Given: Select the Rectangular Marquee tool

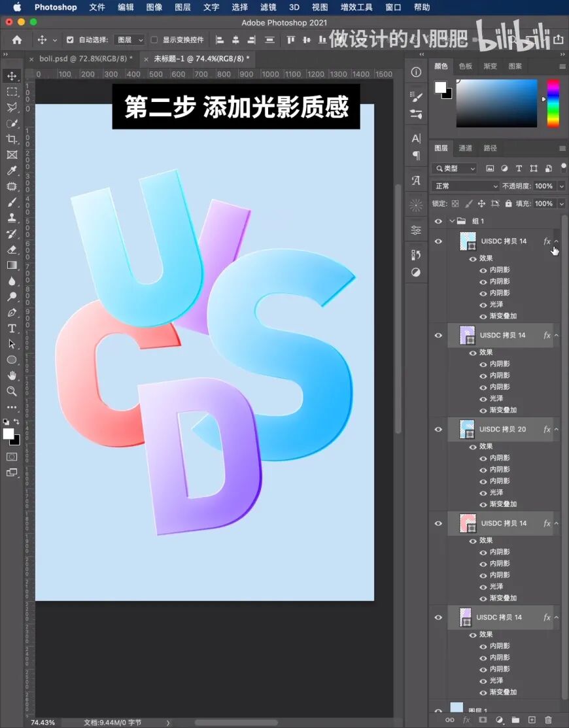Looking at the screenshot, I should (x=12, y=92).
